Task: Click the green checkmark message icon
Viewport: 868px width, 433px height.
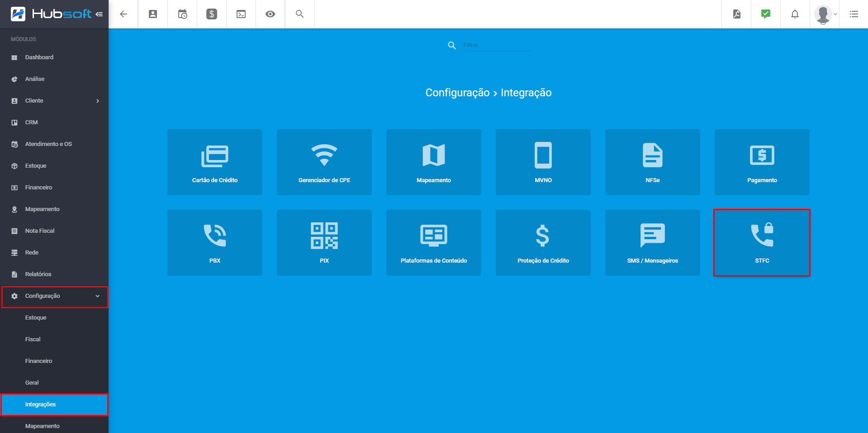Action: pyautogui.click(x=766, y=14)
